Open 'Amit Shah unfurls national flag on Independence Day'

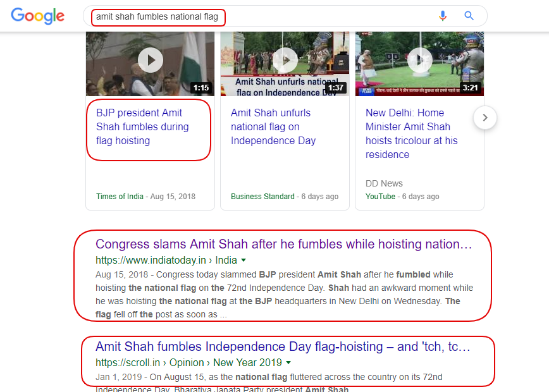pyautogui.click(x=273, y=126)
